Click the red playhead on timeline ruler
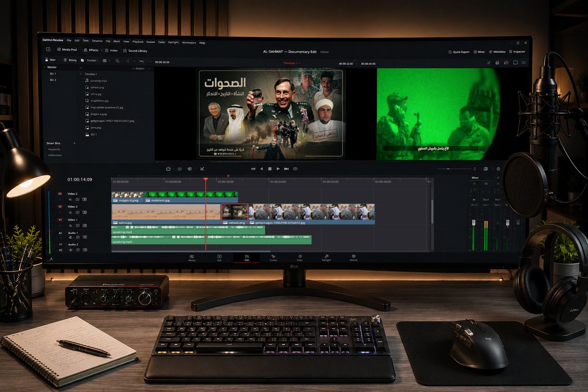 click(205, 179)
